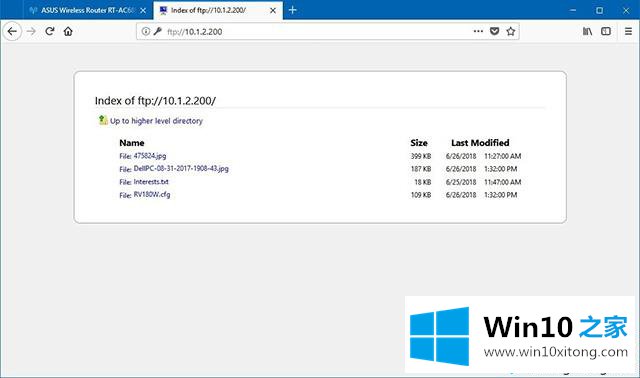The width and height of the screenshot is (640, 378).
Task: Open file RV180W.cfg
Action: [x=152, y=195]
